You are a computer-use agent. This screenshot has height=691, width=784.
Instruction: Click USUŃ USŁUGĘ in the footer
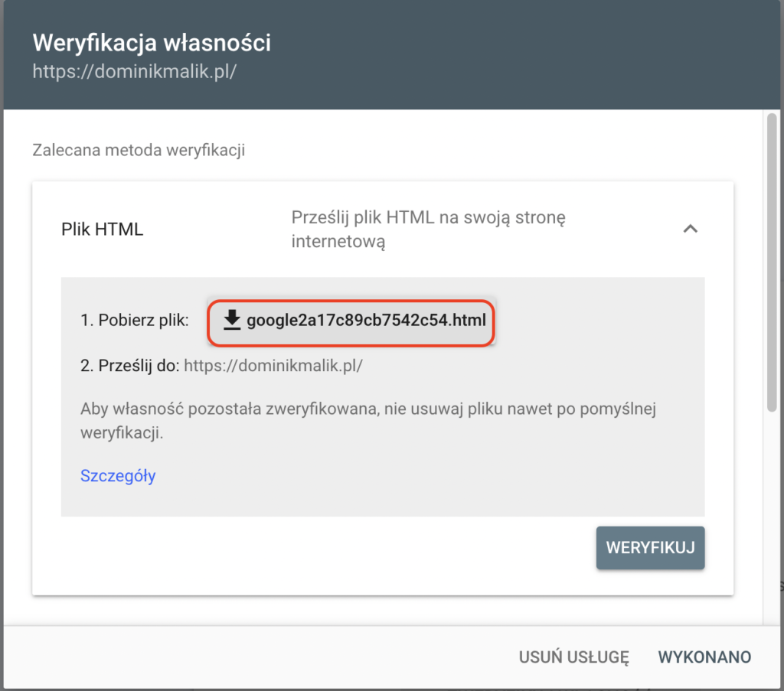click(x=574, y=657)
